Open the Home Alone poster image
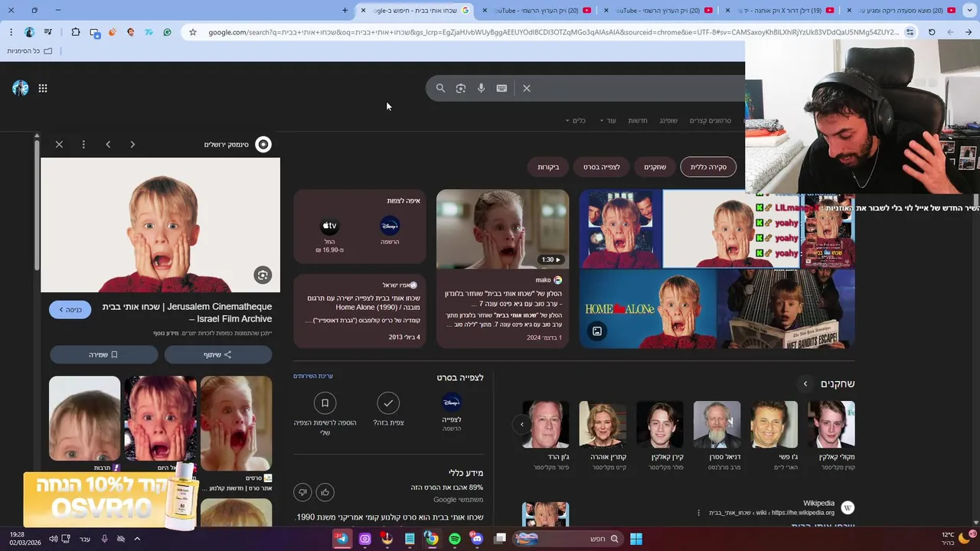980x551 pixels. (648, 308)
